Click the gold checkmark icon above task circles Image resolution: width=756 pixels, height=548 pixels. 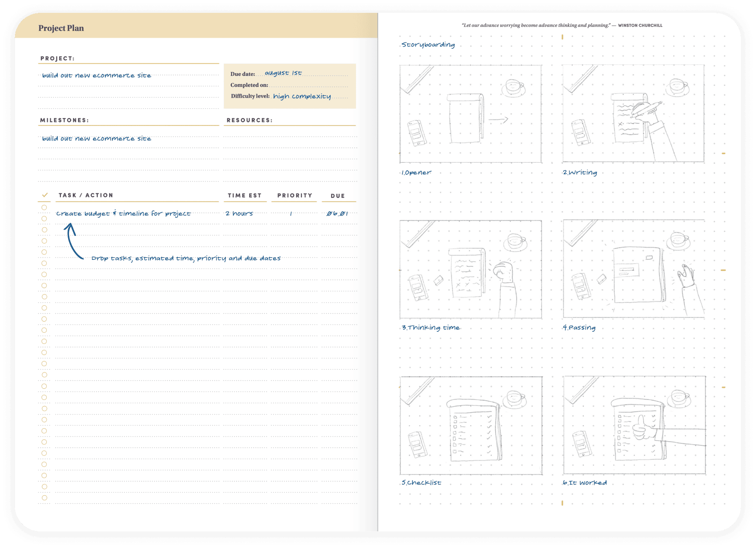pos(45,195)
